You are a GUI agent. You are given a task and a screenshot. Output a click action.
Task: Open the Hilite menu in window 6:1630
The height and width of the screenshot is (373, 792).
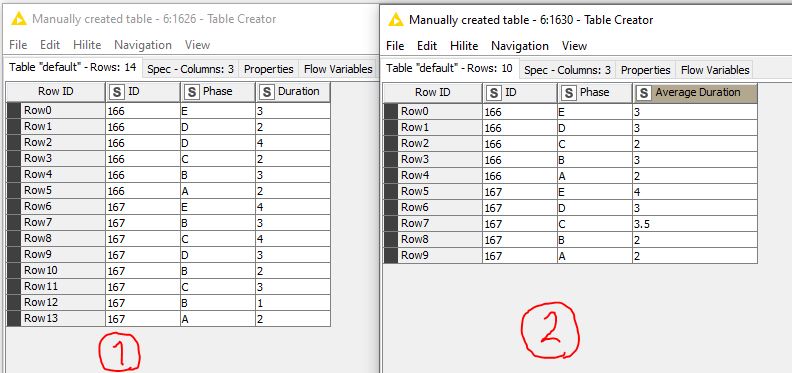tap(464, 46)
